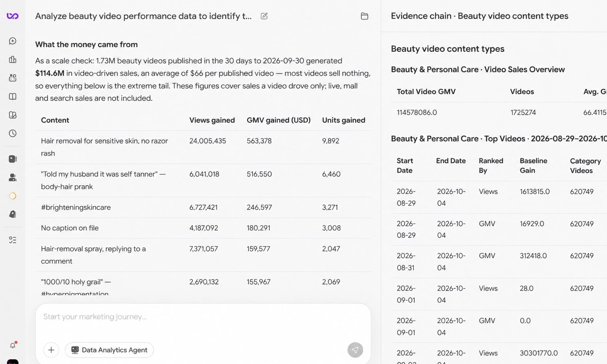Open the bar chart analytics sidebar icon

click(x=13, y=59)
